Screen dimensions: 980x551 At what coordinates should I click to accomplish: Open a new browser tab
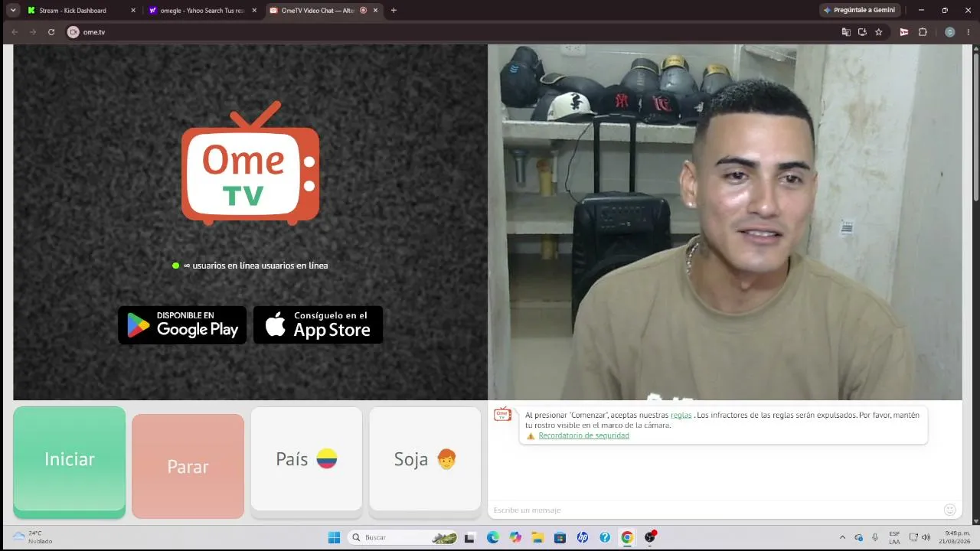click(394, 11)
